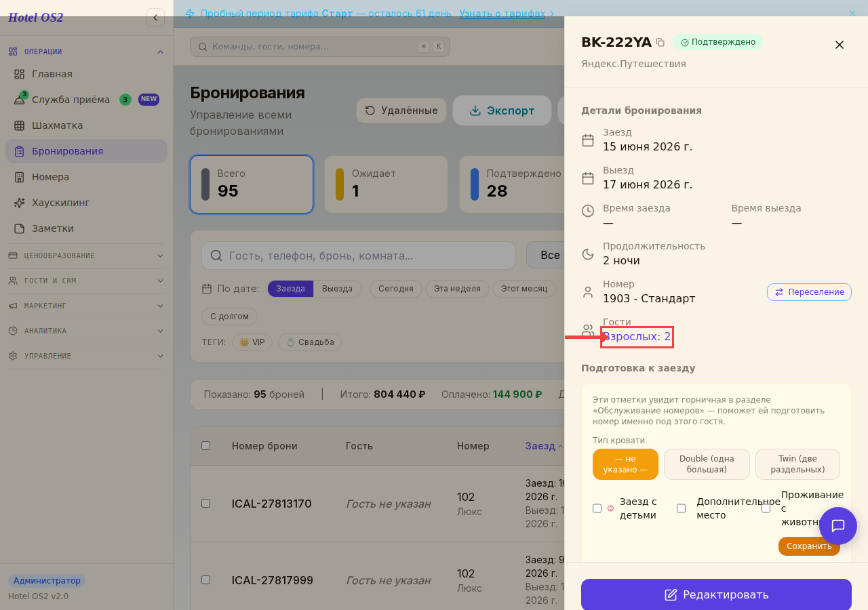This screenshot has width=868, height=610.
Task: Check Заезд с детьми
Action: pos(597,508)
